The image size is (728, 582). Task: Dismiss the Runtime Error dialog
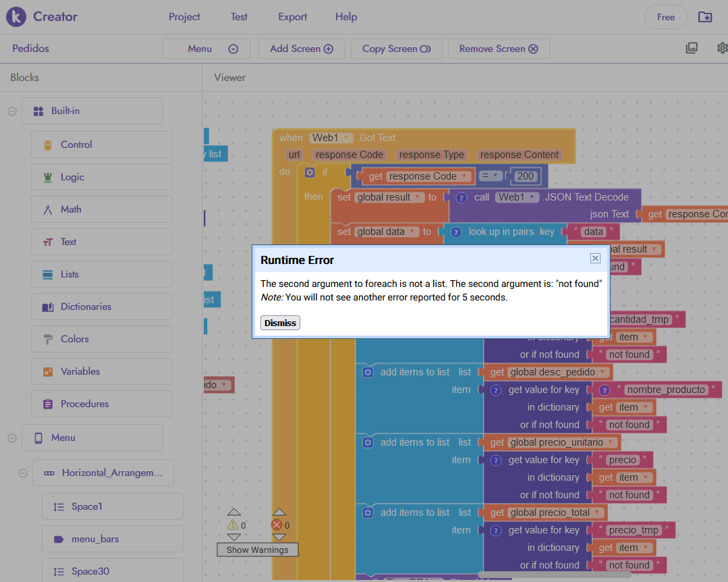(279, 323)
